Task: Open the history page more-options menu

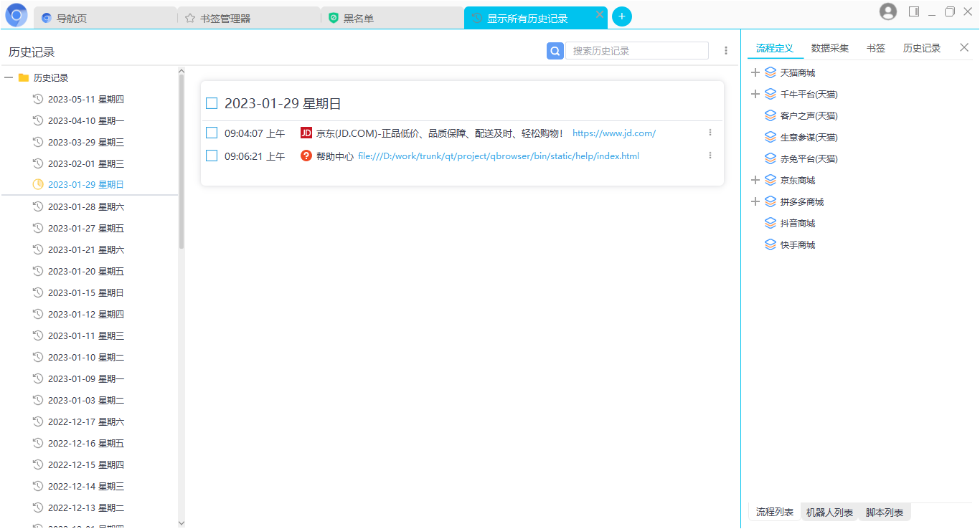Action: pos(726,51)
